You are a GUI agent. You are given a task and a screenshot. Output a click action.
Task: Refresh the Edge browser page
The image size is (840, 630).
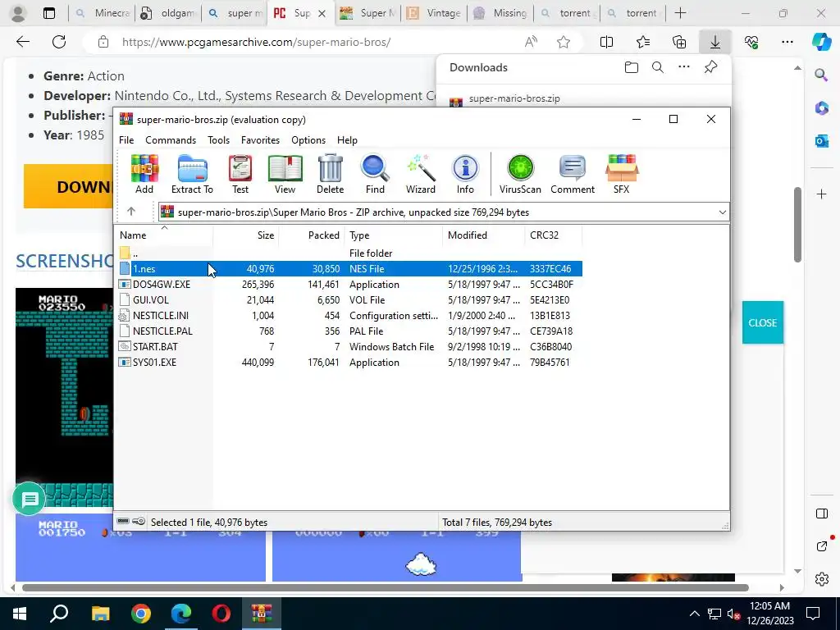click(59, 42)
